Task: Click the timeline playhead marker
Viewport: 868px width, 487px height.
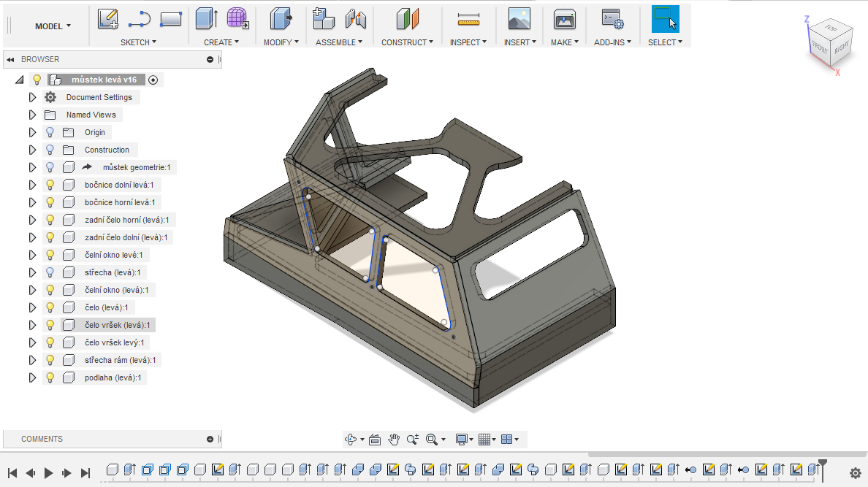Action: [x=823, y=464]
